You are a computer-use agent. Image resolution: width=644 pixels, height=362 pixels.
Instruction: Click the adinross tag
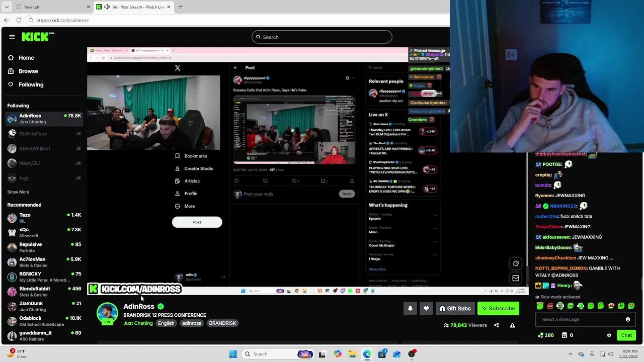pos(192,323)
